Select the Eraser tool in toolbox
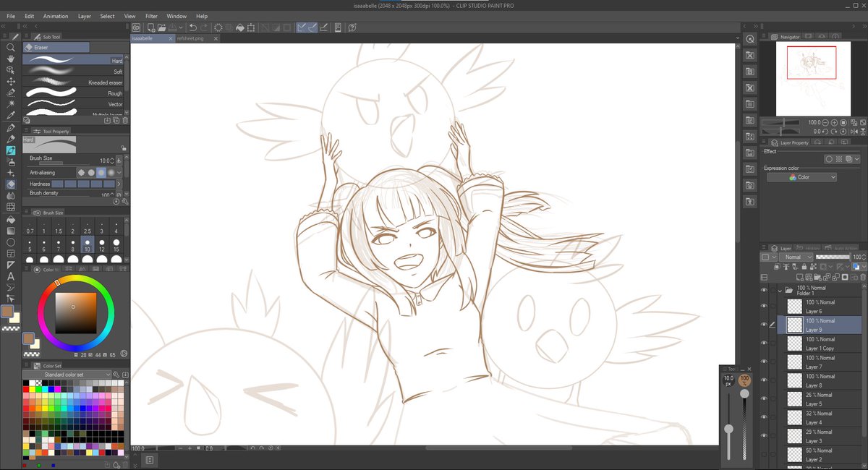This screenshot has width=868, height=470. point(11,184)
